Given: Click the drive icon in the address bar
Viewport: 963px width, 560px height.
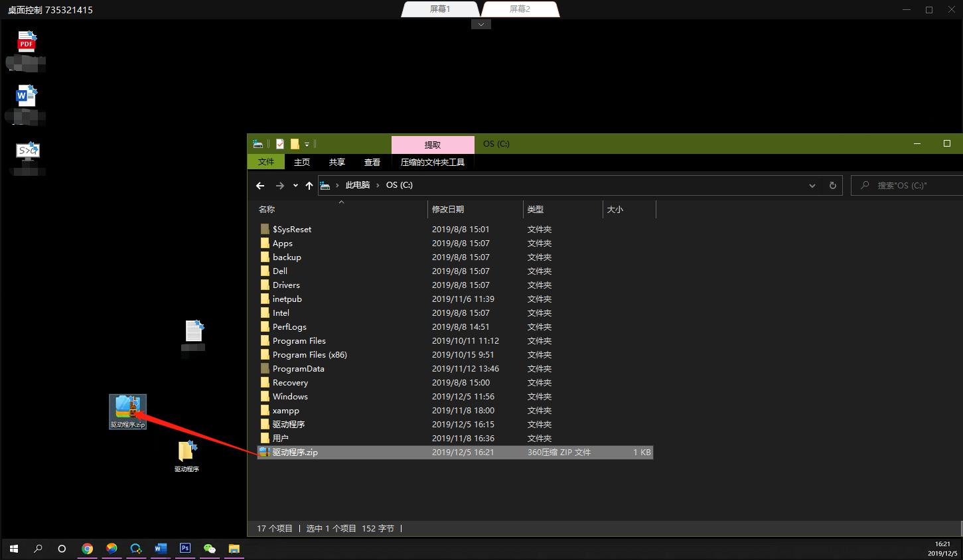Looking at the screenshot, I should (x=325, y=185).
